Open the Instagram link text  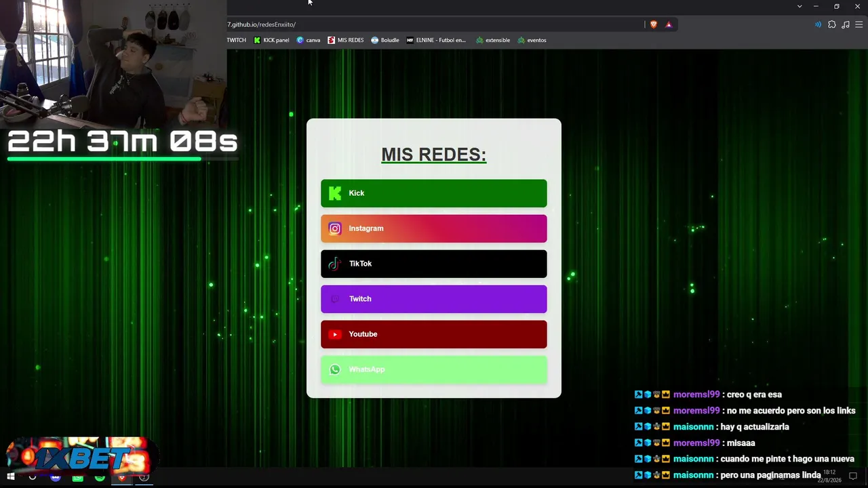click(366, 228)
